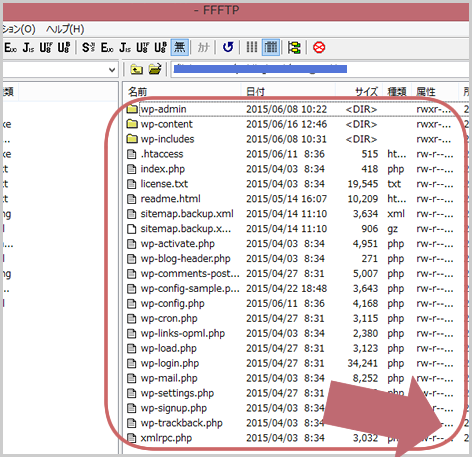Click the rwxr-... attribute of wp-admin
Screen dimensions: 472x457
[434, 109]
